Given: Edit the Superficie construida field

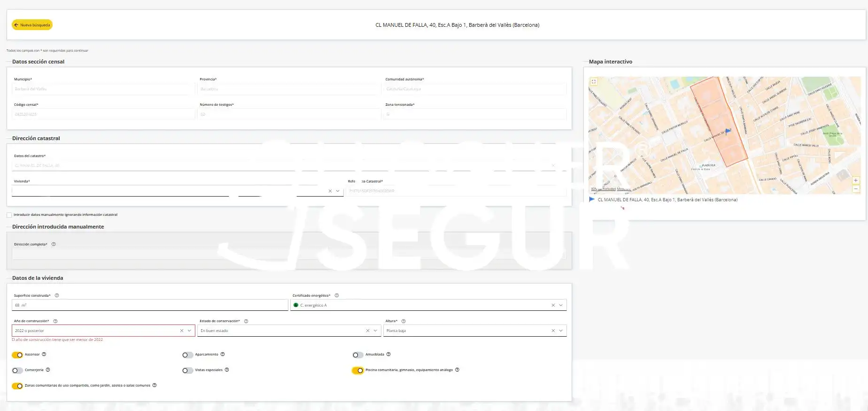Looking at the screenshot, I should [x=150, y=305].
